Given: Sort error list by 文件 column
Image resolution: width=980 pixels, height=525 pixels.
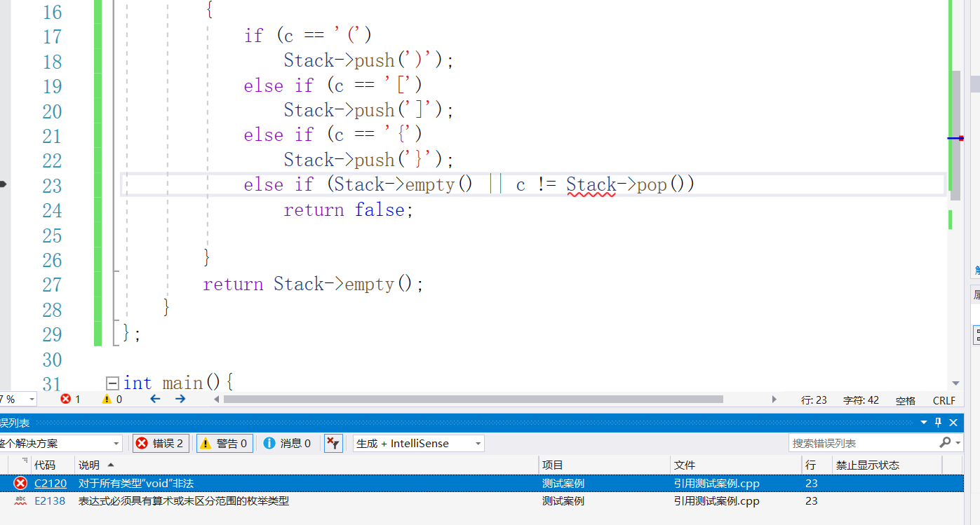Looking at the screenshot, I should (736, 465).
